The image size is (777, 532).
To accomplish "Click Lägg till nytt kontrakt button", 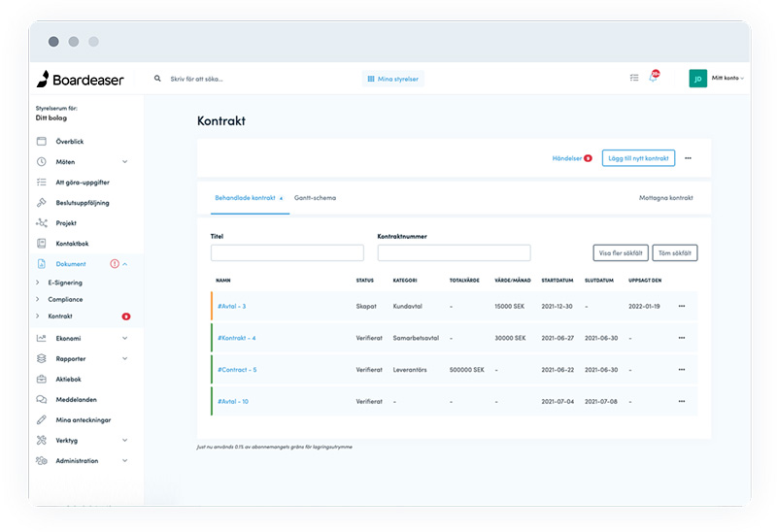I will pos(638,157).
